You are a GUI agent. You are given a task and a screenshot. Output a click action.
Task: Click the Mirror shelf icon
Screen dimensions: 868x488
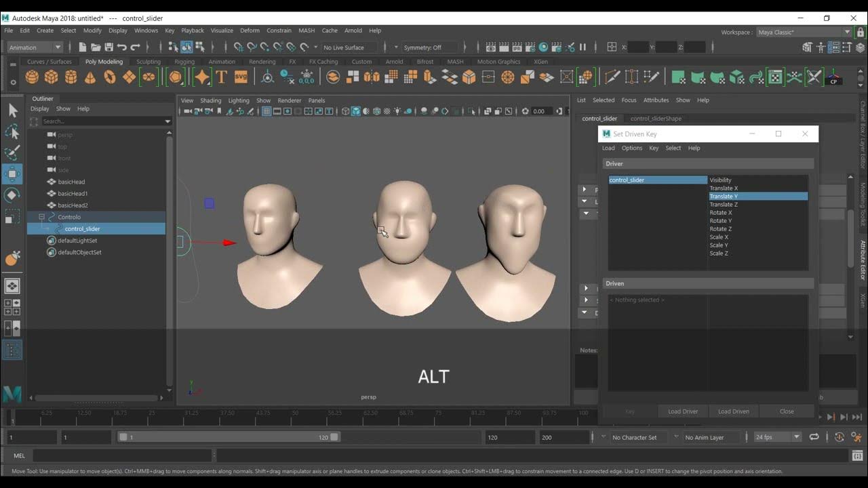[x=372, y=77]
